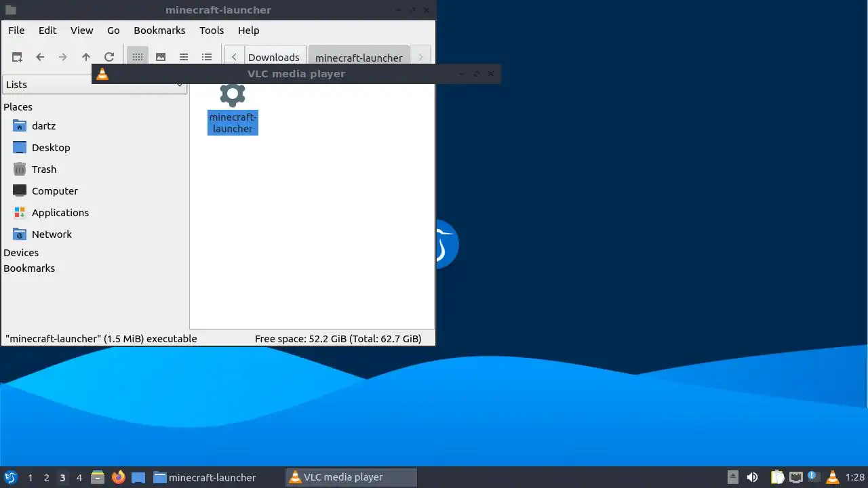Open the network connection tray icon

pyautogui.click(x=795, y=477)
